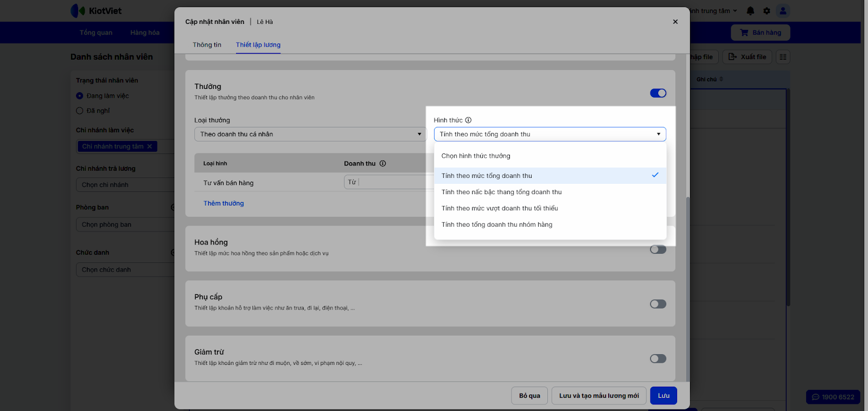The image size is (868, 411).
Task: Click the info icon beside Doanh thu
Action: 382,164
